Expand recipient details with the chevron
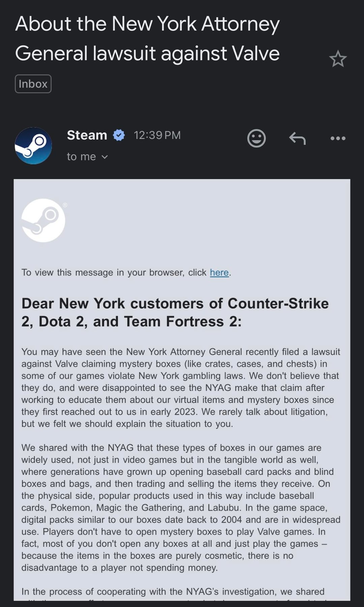 [105, 157]
